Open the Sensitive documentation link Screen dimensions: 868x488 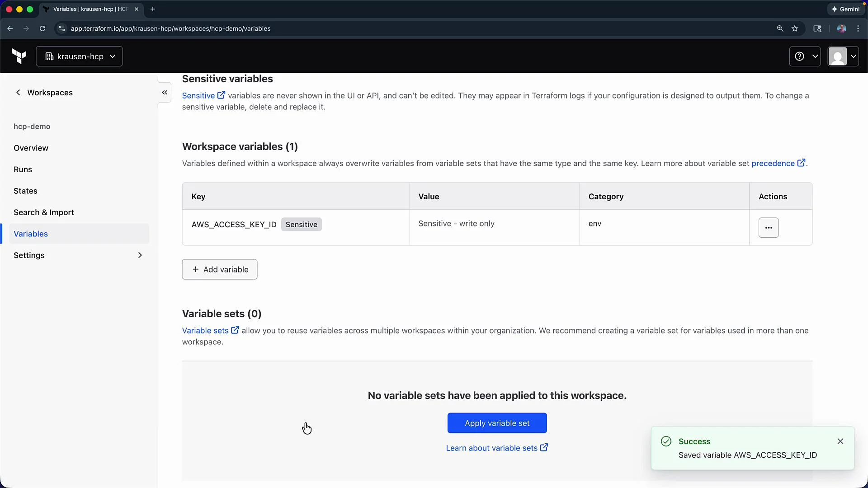pyautogui.click(x=203, y=95)
